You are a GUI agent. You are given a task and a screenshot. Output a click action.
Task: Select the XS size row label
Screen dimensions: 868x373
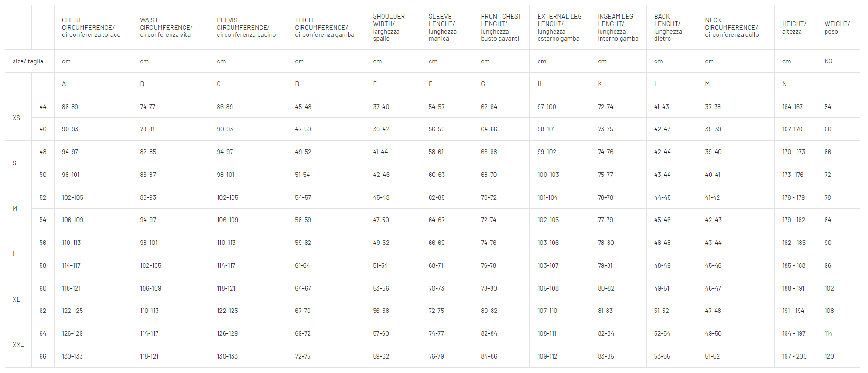tap(16, 118)
